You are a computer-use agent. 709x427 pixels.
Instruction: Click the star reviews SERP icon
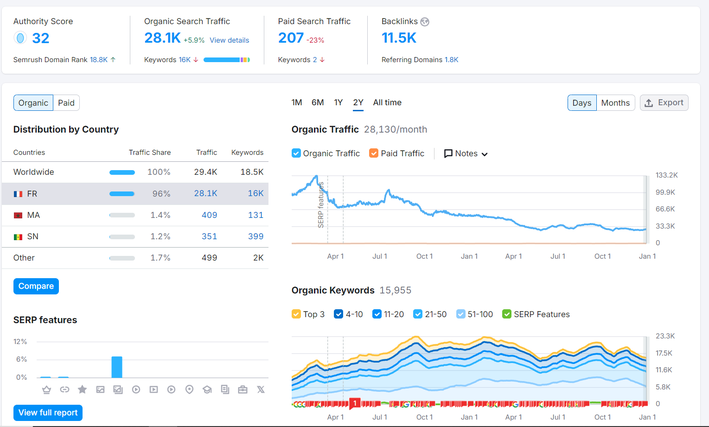point(82,389)
